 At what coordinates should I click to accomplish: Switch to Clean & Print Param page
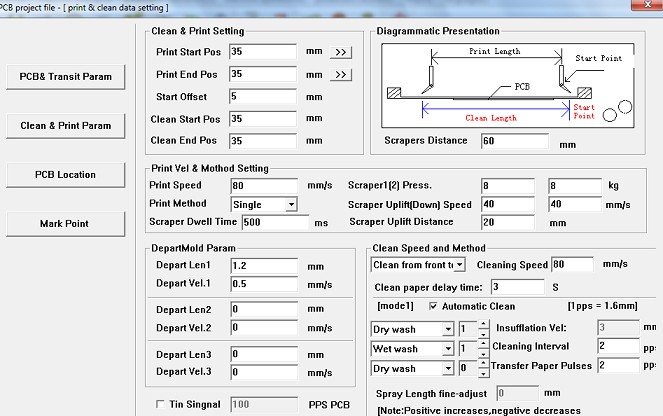pos(65,126)
